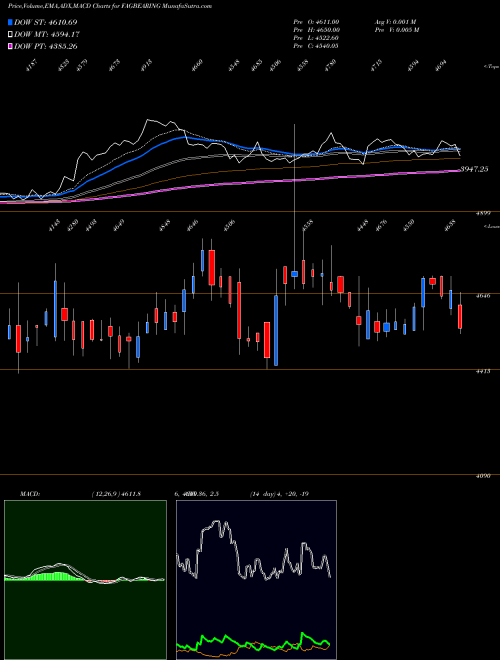
Task: Click the magenta DOW PT legend swatch
Action: click(x=10, y=46)
